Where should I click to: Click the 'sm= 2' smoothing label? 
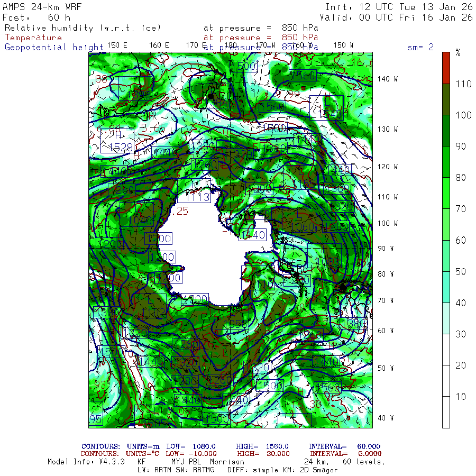[420, 47]
